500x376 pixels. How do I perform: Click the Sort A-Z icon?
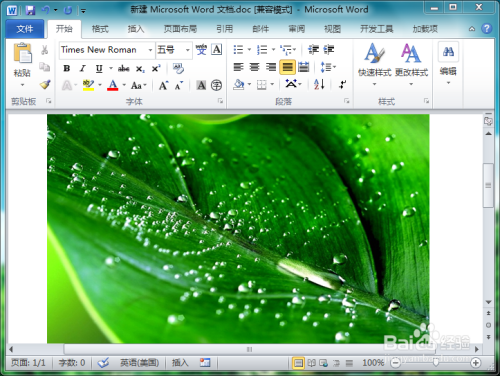(x=319, y=84)
